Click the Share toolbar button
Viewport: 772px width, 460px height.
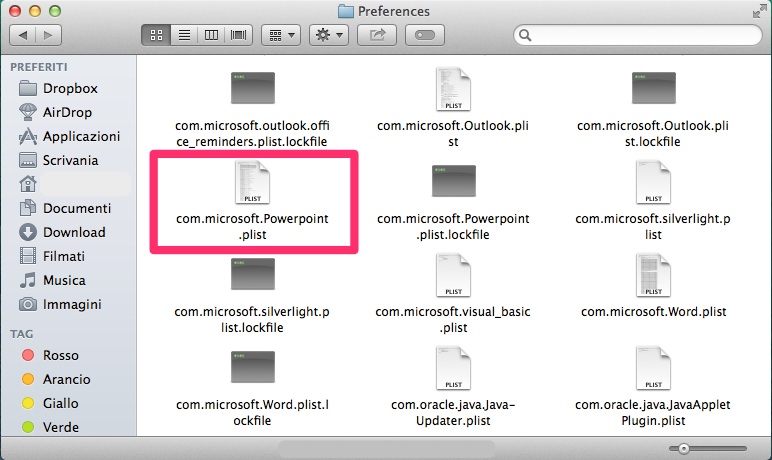377,35
